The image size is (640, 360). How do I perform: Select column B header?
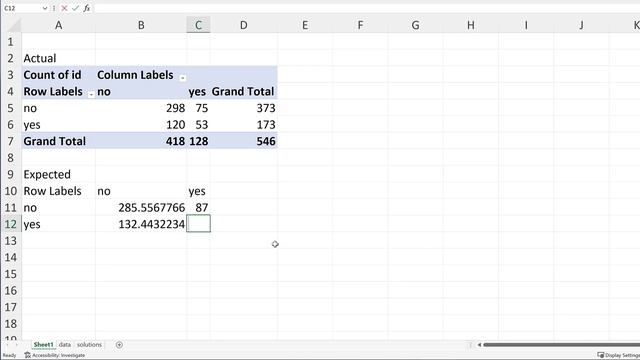[x=141, y=25]
